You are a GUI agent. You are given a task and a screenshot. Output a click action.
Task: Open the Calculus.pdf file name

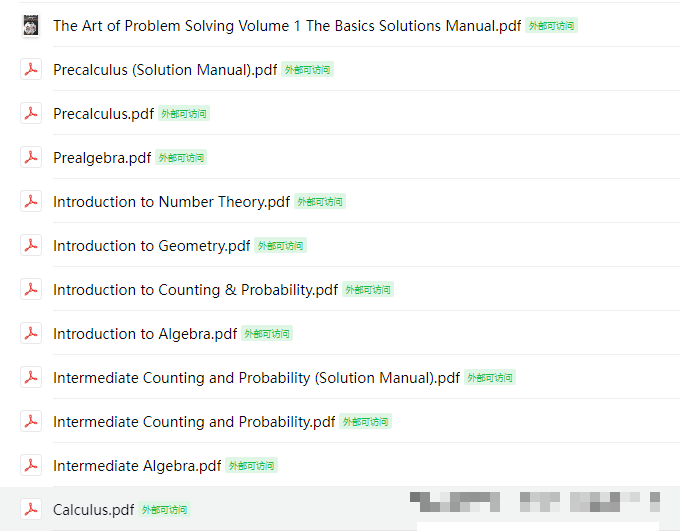pos(93,509)
